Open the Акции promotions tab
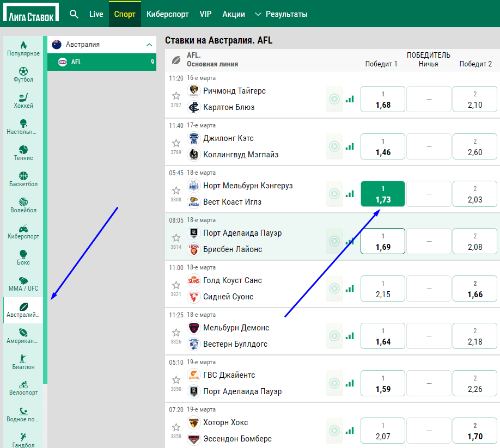The image size is (500, 448). 234,14
